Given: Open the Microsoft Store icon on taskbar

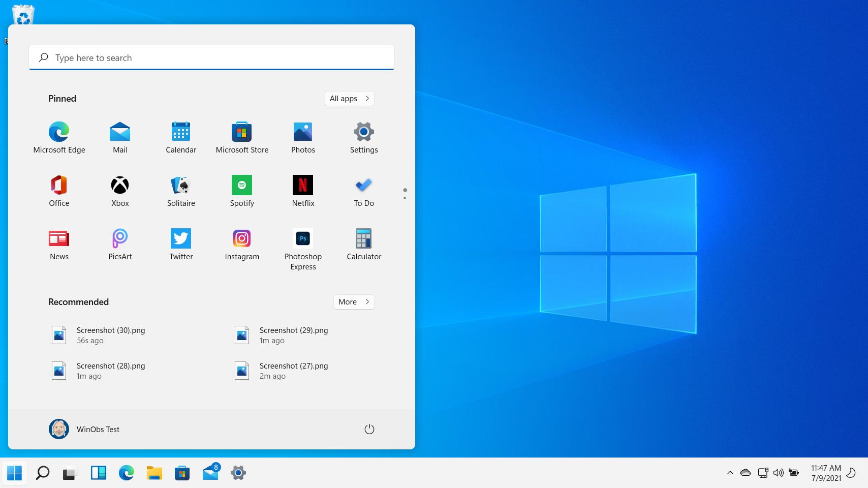Looking at the screenshot, I should tap(182, 473).
